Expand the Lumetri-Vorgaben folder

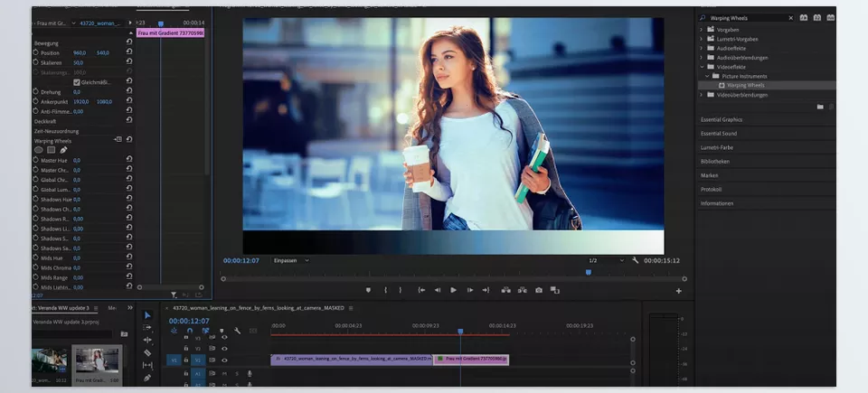(x=702, y=39)
